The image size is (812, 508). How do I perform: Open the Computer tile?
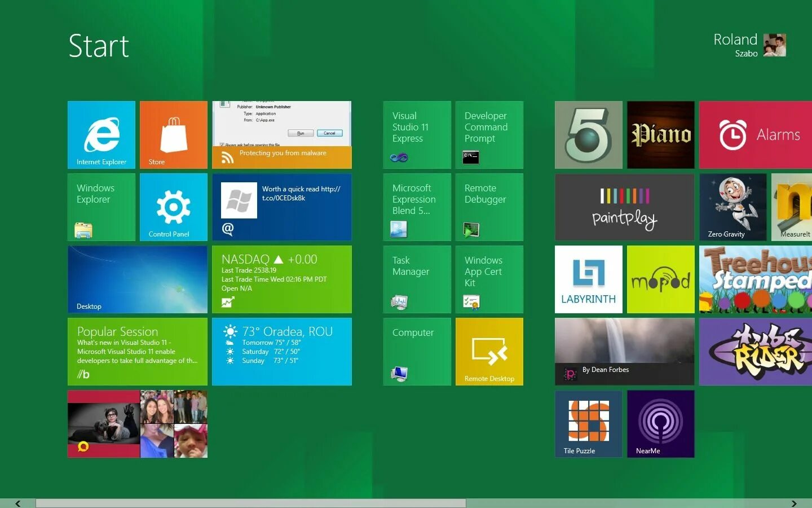pos(417,352)
